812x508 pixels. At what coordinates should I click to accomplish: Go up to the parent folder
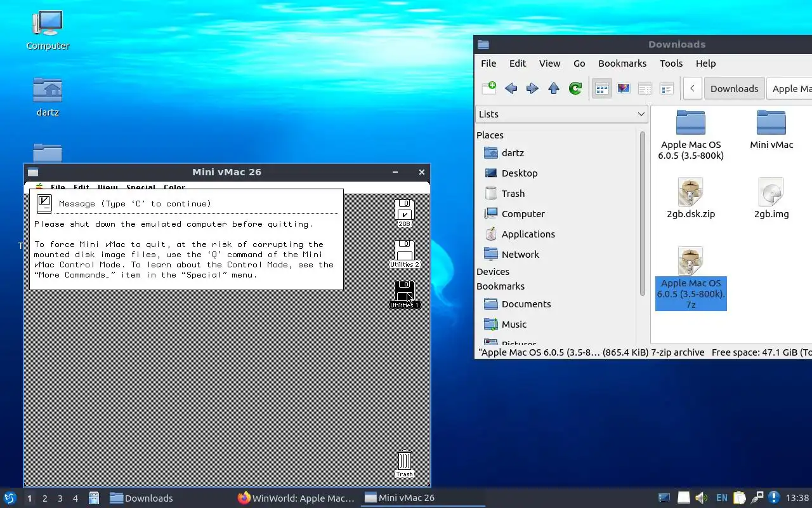(x=554, y=88)
